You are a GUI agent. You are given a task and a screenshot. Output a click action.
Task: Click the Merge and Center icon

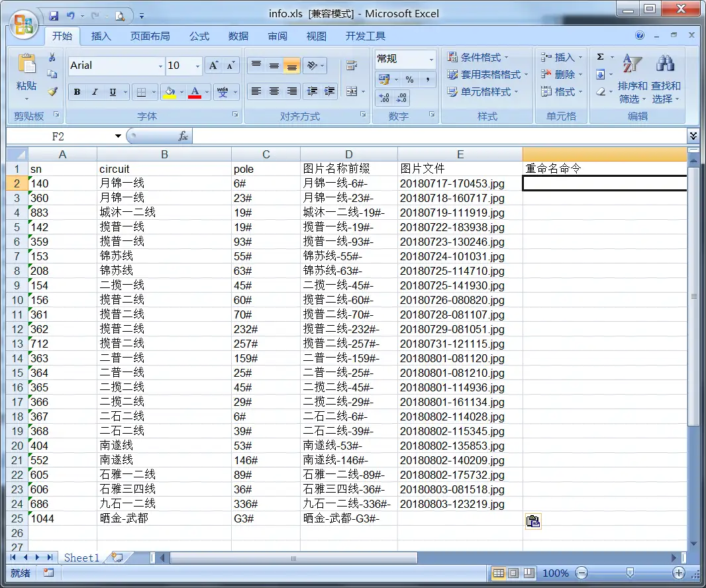click(352, 91)
